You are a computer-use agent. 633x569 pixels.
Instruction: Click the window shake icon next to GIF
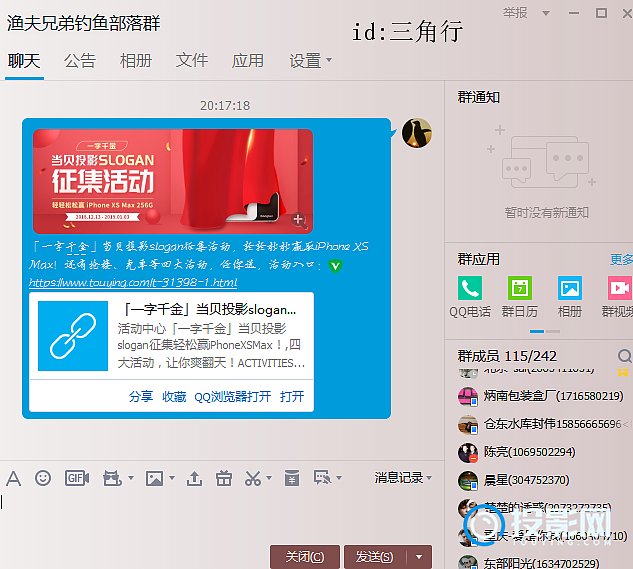pos(112,478)
